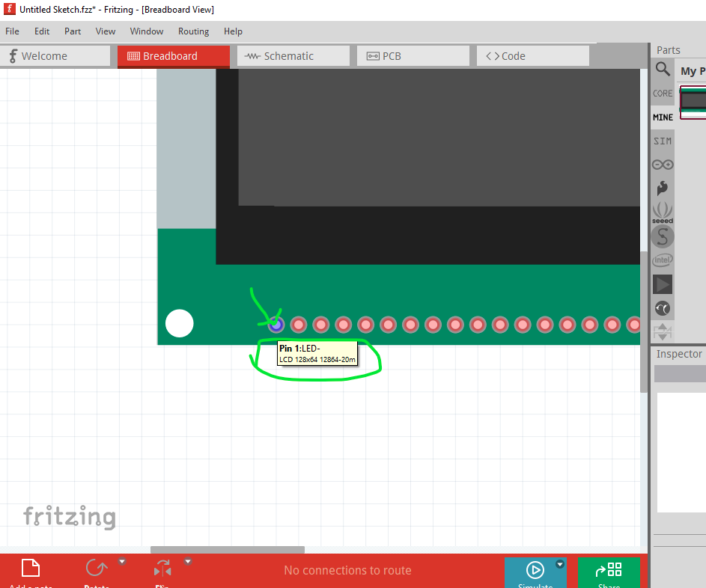Click the Rotate icon in bottom toolbar
The height and width of the screenshot is (588, 706).
[x=96, y=568]
